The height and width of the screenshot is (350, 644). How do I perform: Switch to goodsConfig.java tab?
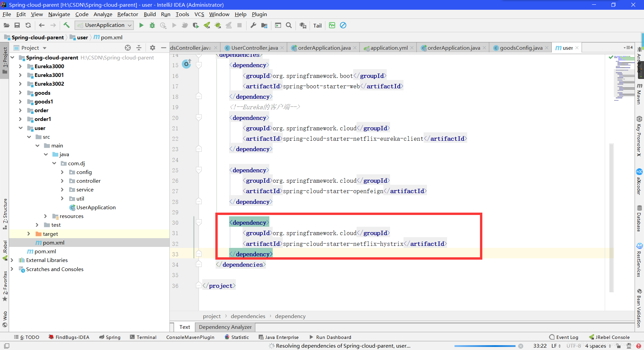(x=521, y=48)
